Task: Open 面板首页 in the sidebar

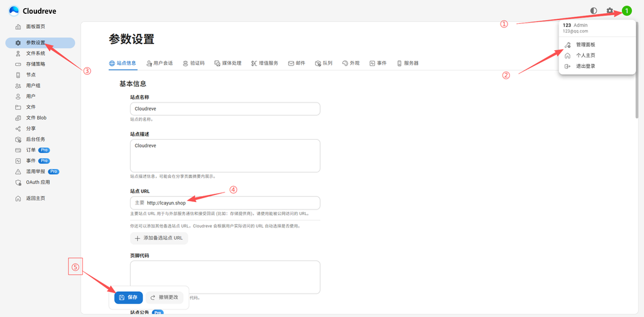Action: (x=40, y=26)
